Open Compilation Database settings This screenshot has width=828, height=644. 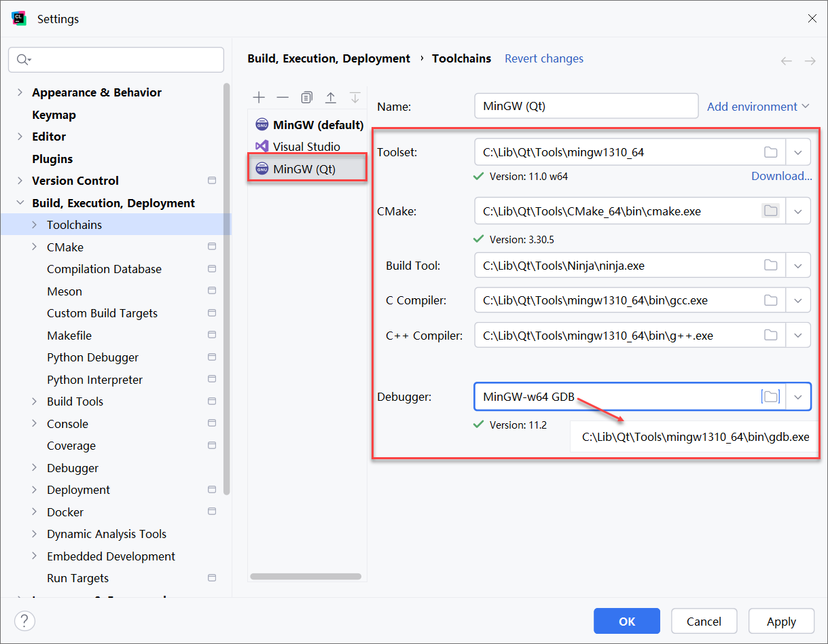point(104,269)
